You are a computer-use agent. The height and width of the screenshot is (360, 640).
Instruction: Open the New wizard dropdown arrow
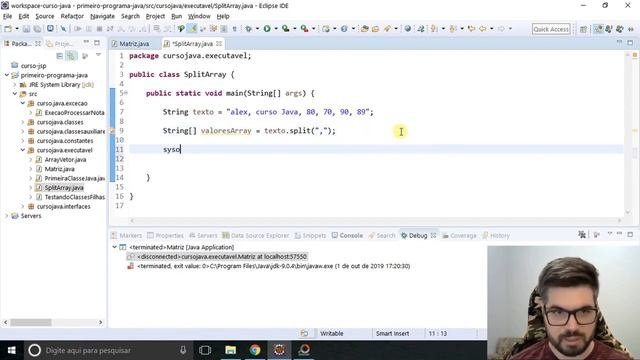pyautogui.click(x=17, y=29)
